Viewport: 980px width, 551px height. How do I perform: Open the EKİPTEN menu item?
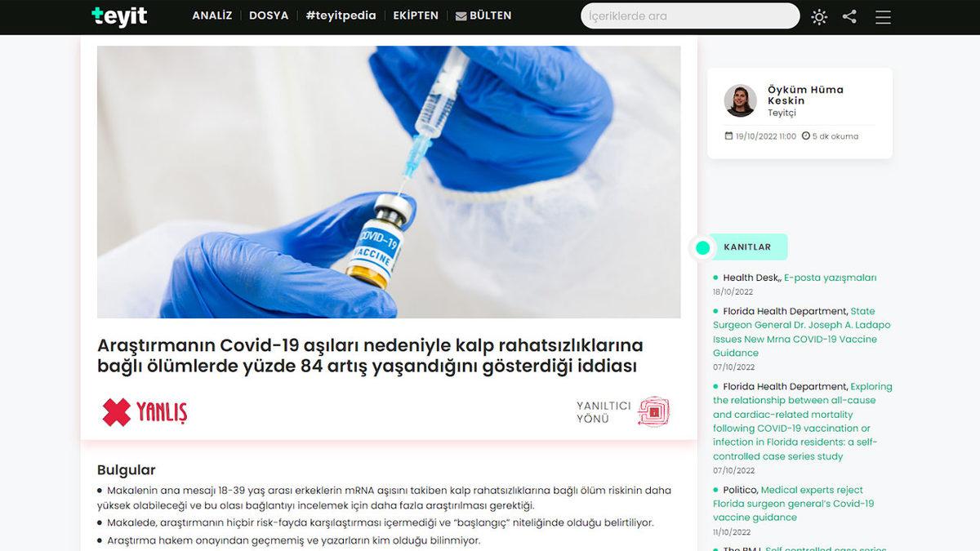click(x=416, y=16)
